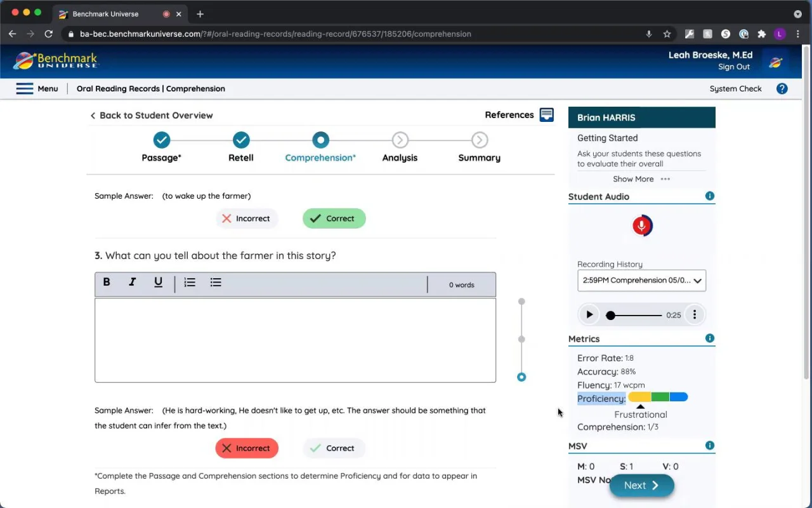Mark question 2 as Correct
This screenshot has width=812, height=508.
pos(334,218)
